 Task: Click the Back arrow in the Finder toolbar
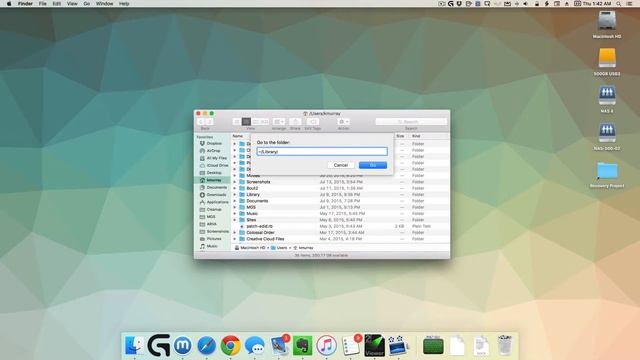[200, 122]
